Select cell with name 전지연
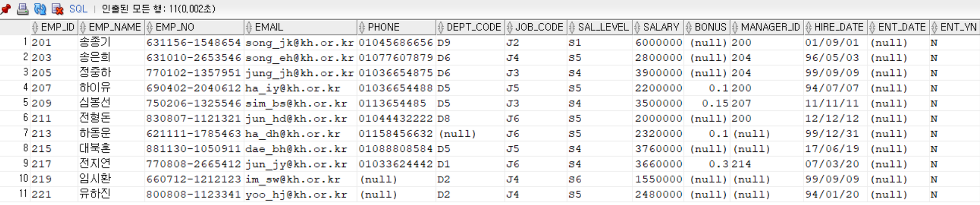The height and width of the screenshot is (205, 980). click(111, 164)
